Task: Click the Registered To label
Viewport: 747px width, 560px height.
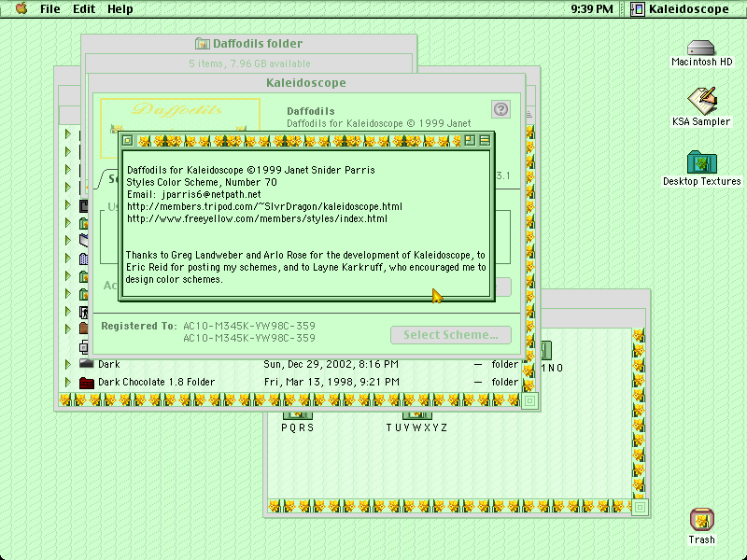Action: pyautogui.click(x=138, y=326)
